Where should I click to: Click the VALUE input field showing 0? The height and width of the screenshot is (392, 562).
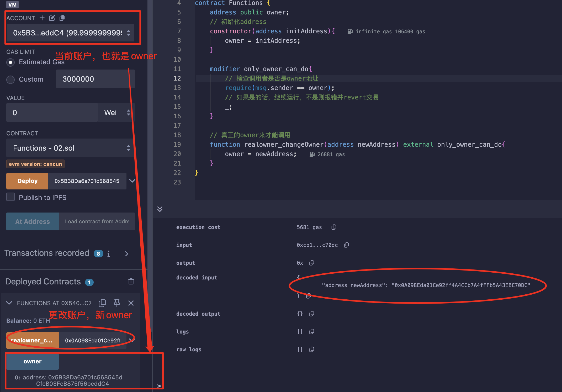click(x=52, y=113)
